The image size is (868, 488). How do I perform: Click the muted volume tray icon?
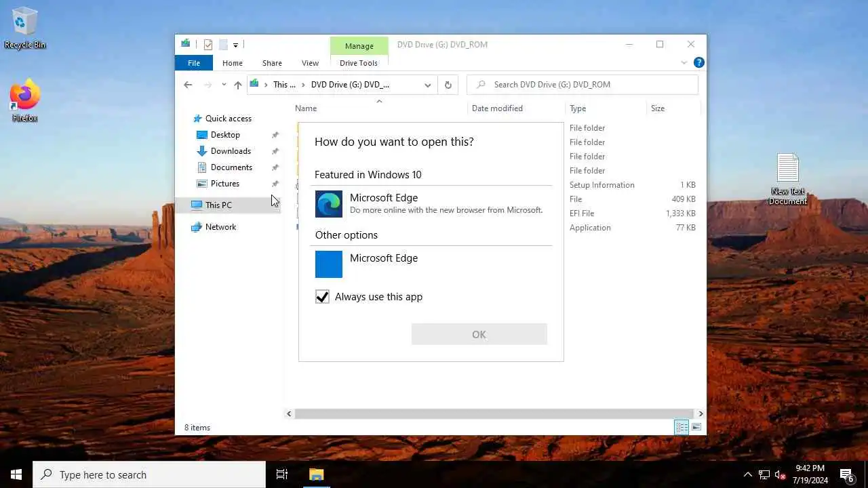click(x=780, y=474)
